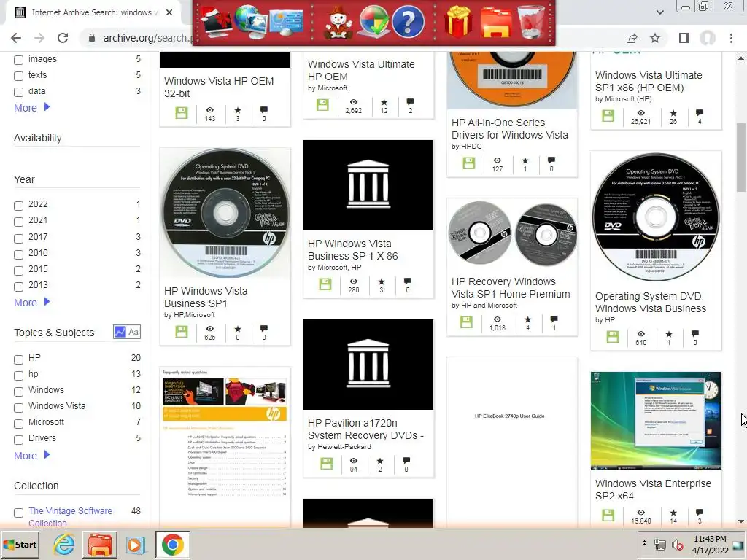Open HP All-in-One Series Drivers item
This screenshot has height=560, width=747.
510,128
